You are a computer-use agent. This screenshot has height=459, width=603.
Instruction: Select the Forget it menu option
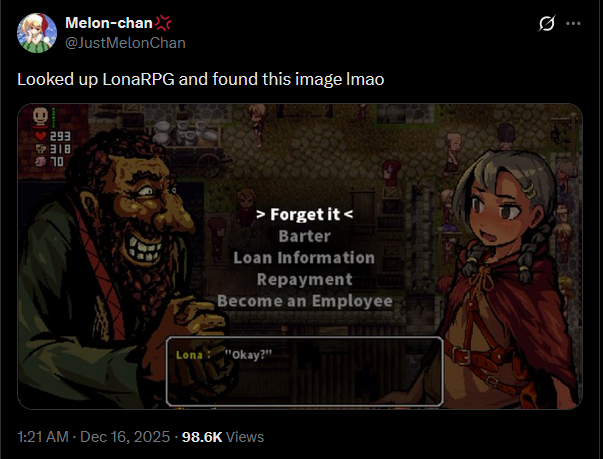click(305, 215)
